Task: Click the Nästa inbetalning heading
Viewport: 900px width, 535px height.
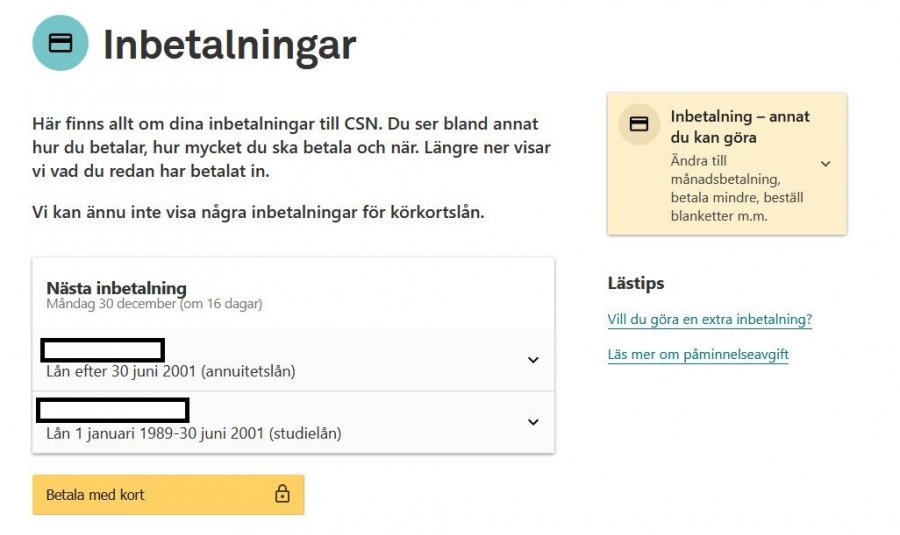Action: pyautogui.click(x=116, y=288)
